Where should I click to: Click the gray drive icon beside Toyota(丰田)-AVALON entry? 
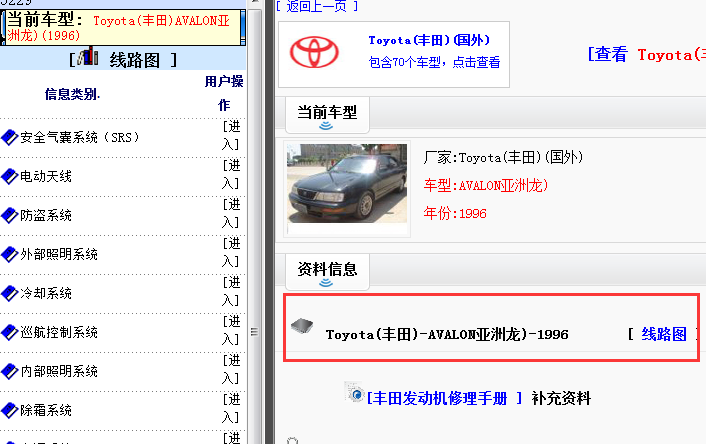click(x=302, y=325)
